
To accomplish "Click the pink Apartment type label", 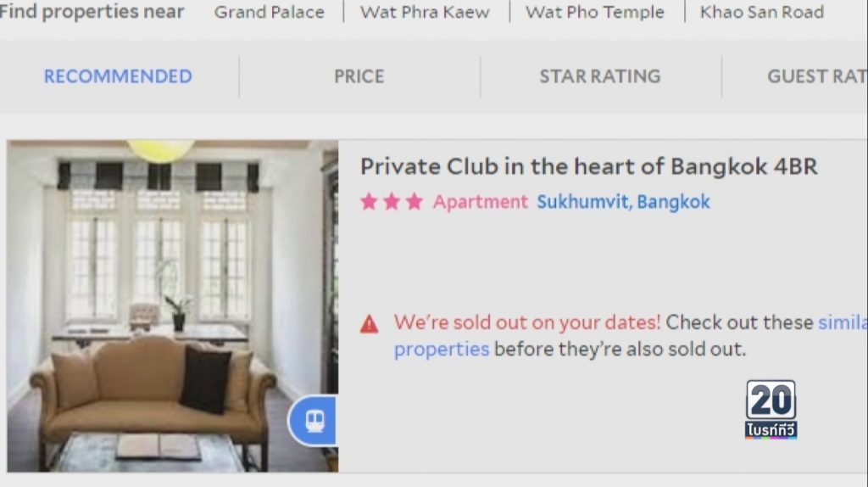I will click(481, 202).
